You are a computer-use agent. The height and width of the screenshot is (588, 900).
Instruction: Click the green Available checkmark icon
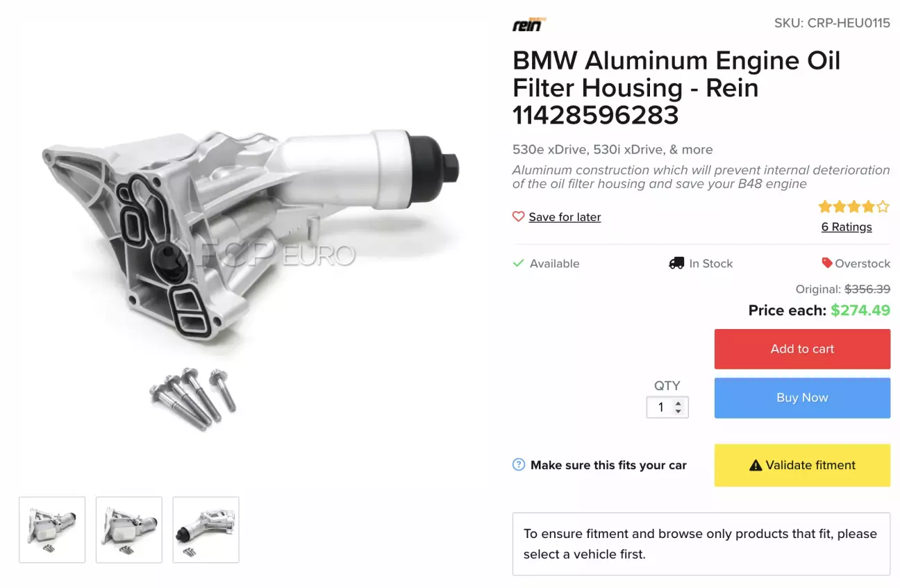tap(518, 263)
